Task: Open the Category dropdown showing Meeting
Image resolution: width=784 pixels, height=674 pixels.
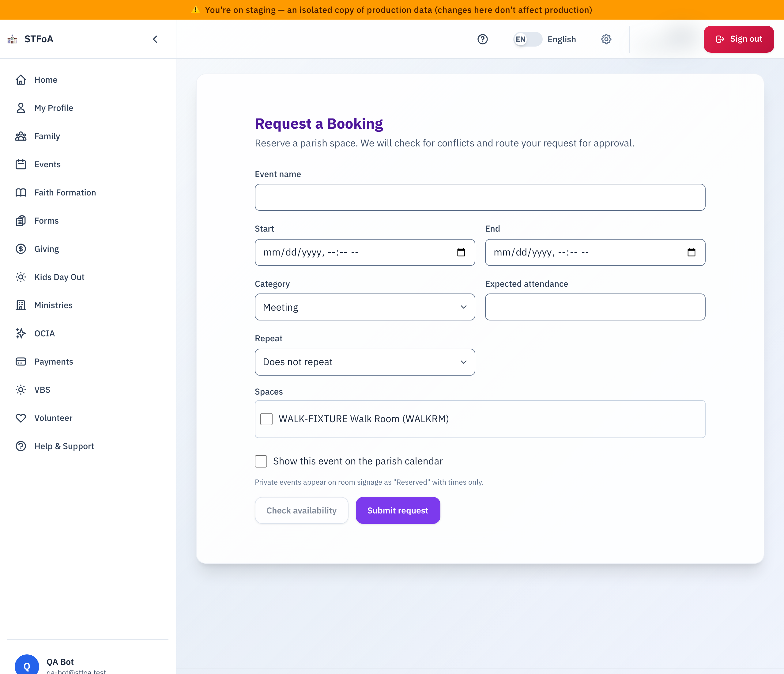Action: [x=365, y=307]
